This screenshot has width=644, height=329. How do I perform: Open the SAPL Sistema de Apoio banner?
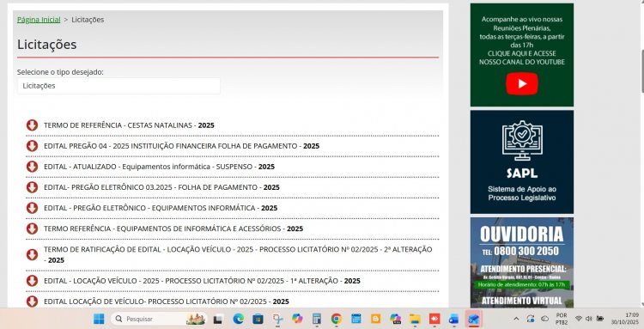pos(521,161)
